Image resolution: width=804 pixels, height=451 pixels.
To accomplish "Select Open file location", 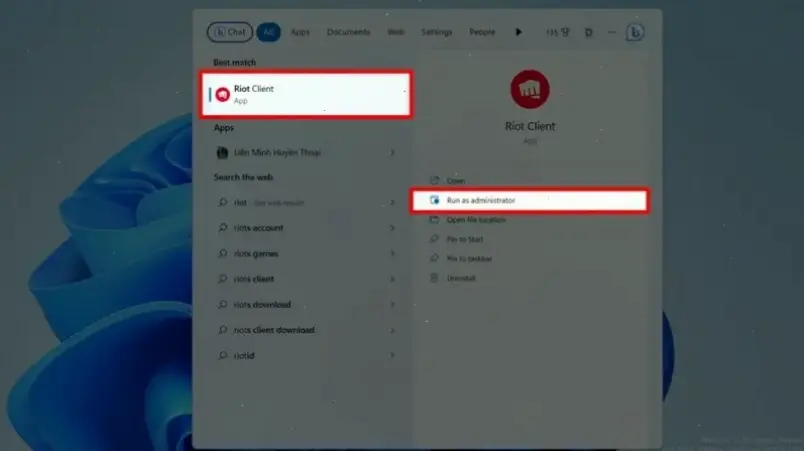I will click(476, 219).
